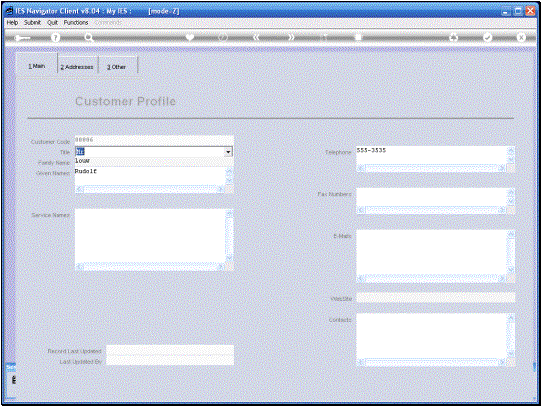Open the question mark help icon

(55, 37)
